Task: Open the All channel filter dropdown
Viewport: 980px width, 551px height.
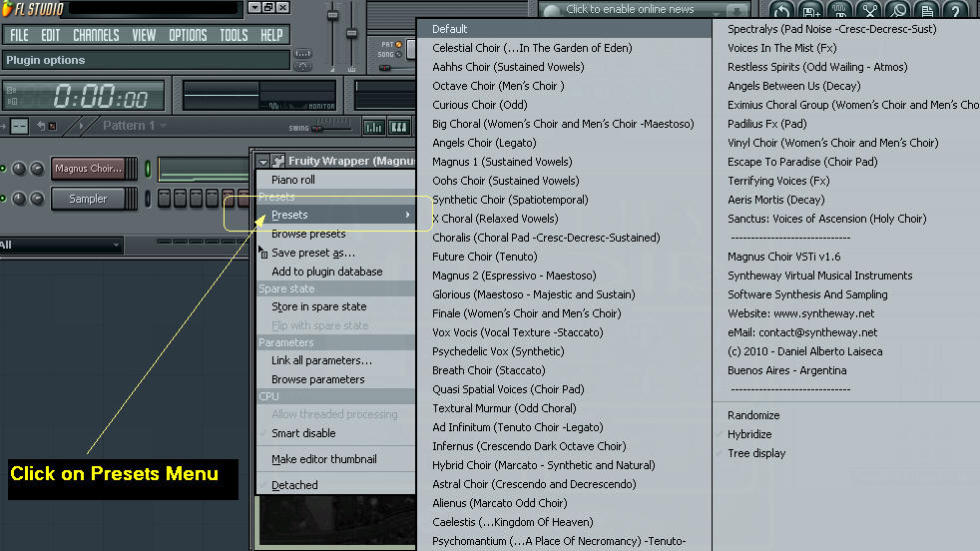Action: tap(61, 245)
